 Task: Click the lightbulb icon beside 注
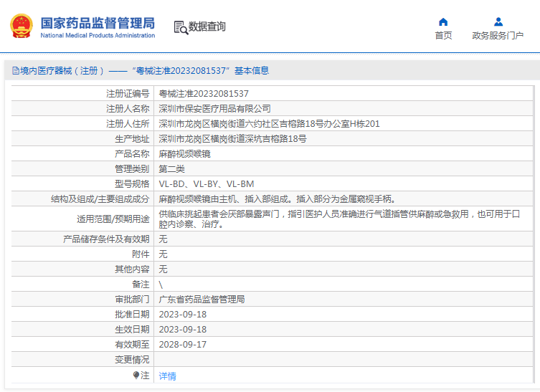(x=136, y=375)
